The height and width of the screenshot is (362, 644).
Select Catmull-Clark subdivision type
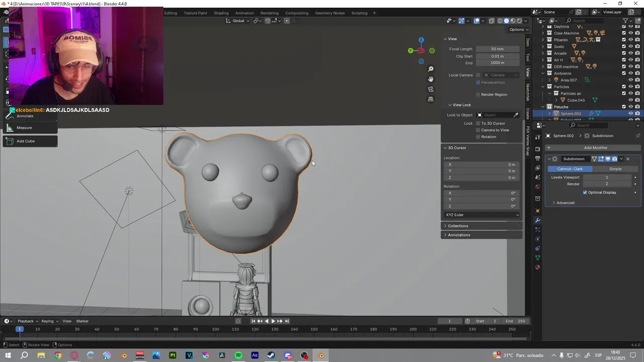(570, 169)
